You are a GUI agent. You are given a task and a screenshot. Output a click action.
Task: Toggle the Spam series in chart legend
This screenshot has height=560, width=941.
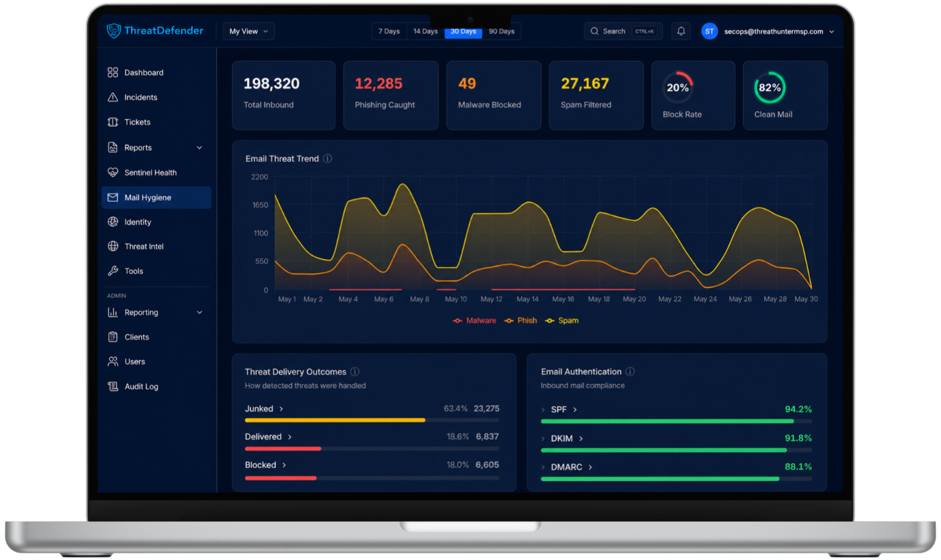tap(562, 320)
